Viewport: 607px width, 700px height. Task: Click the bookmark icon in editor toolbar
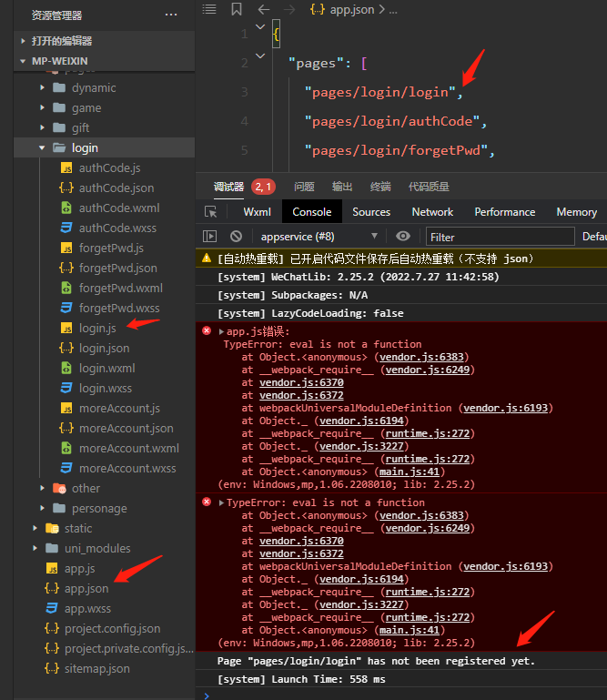click(x=237, y=9)
